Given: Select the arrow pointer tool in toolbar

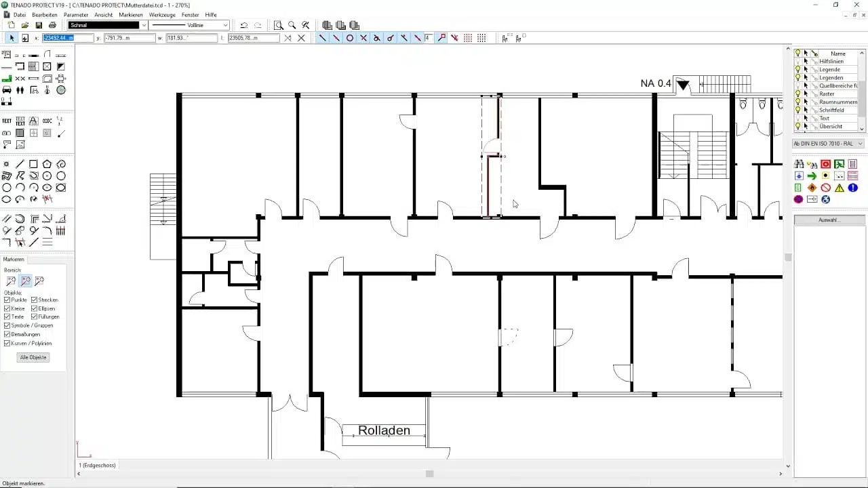Looking at the screenshot, I should click(x=12, y=38).
